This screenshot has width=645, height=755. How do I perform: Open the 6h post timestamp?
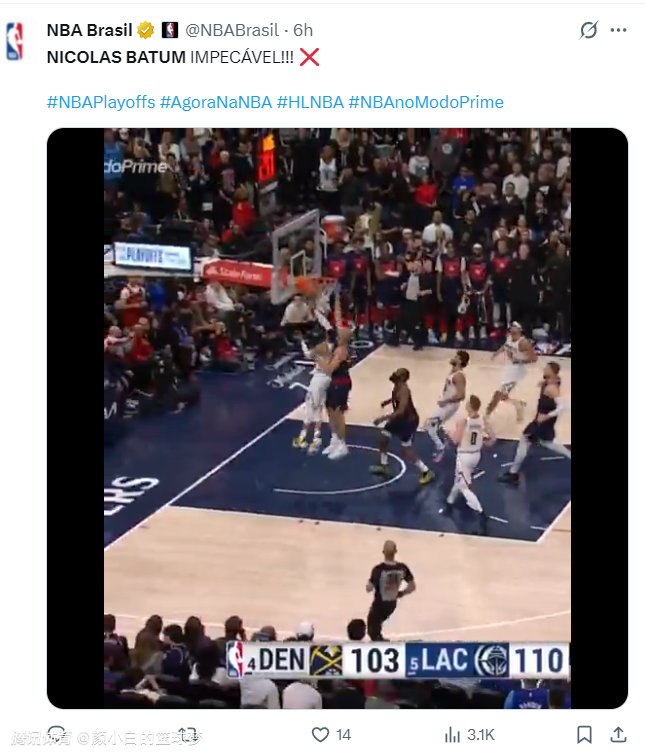[303, 30]
